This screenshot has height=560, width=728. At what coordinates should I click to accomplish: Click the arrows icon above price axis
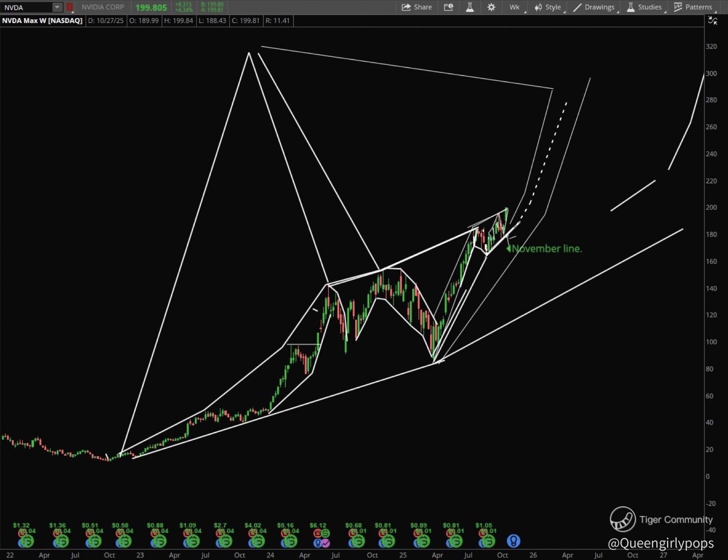point(713,20)
